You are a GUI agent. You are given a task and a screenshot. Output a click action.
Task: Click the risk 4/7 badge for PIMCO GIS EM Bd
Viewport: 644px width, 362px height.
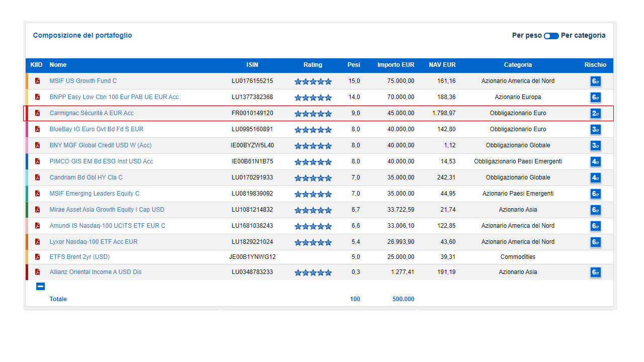point(596,162)
